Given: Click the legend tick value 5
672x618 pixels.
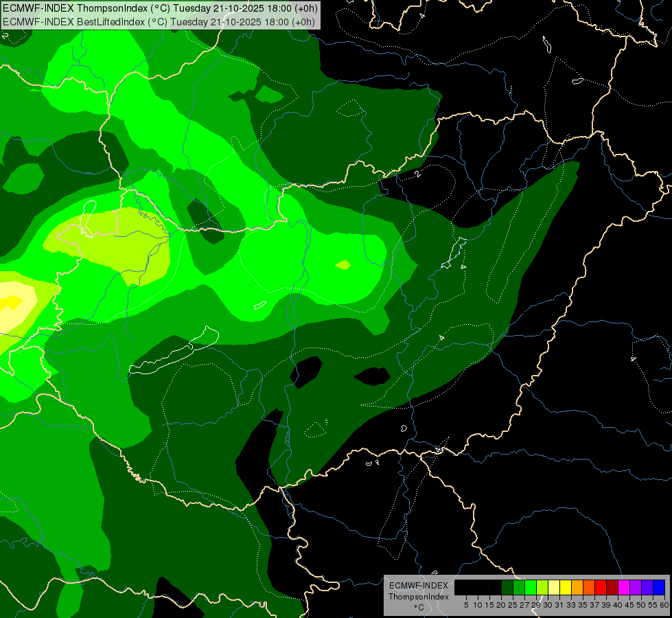Looking at the screenshot, I should click(x=466, y=605).
